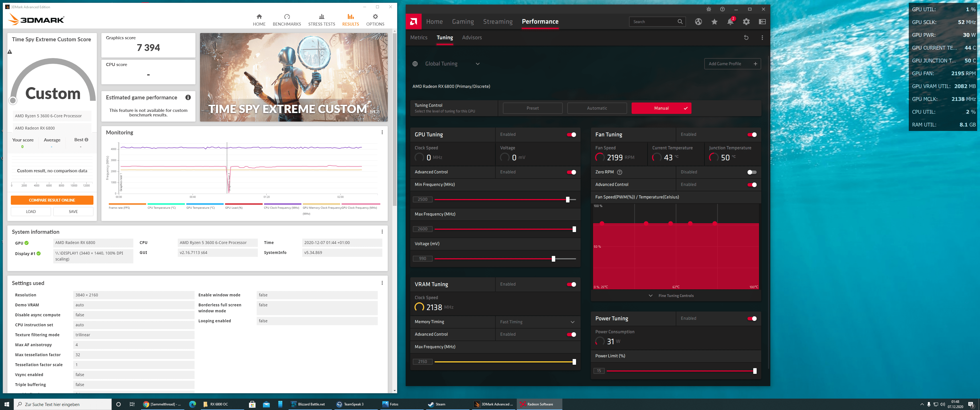Toggle VRAM Tuning Advanced Control switch
The image size is (980, 410).
[x=571, y=335]
